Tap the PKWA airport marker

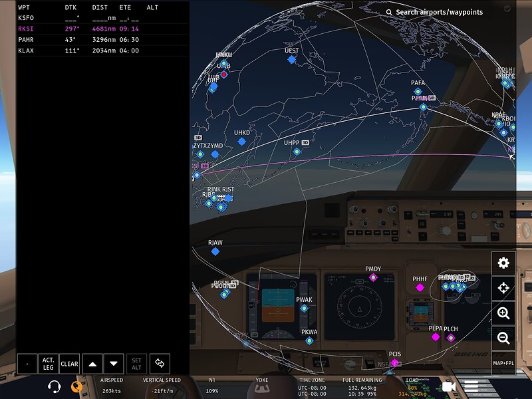(x=309, y=340)
